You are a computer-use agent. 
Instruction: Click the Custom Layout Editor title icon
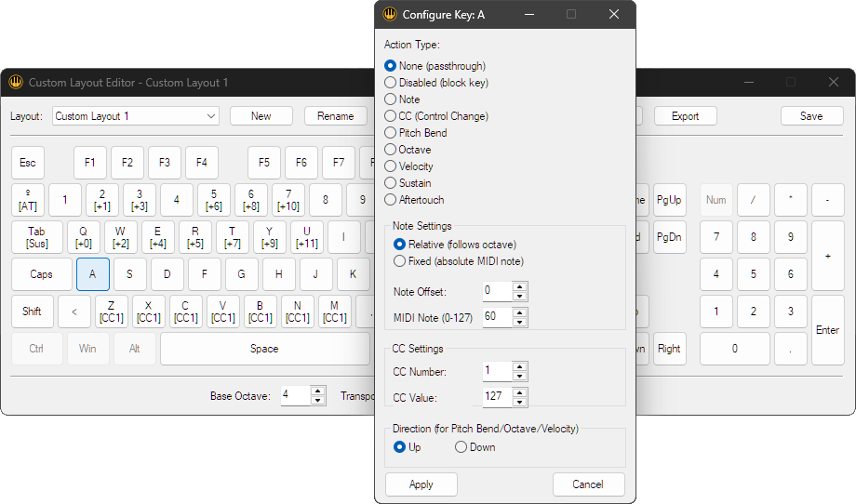pos(16,83)
